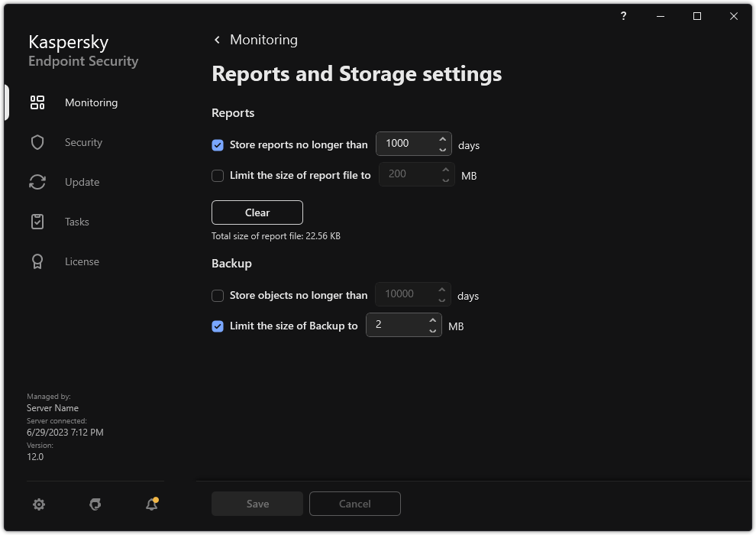Select the Security shield icon
This screenshot has height=535, width=756.
[x=37, y=141]
